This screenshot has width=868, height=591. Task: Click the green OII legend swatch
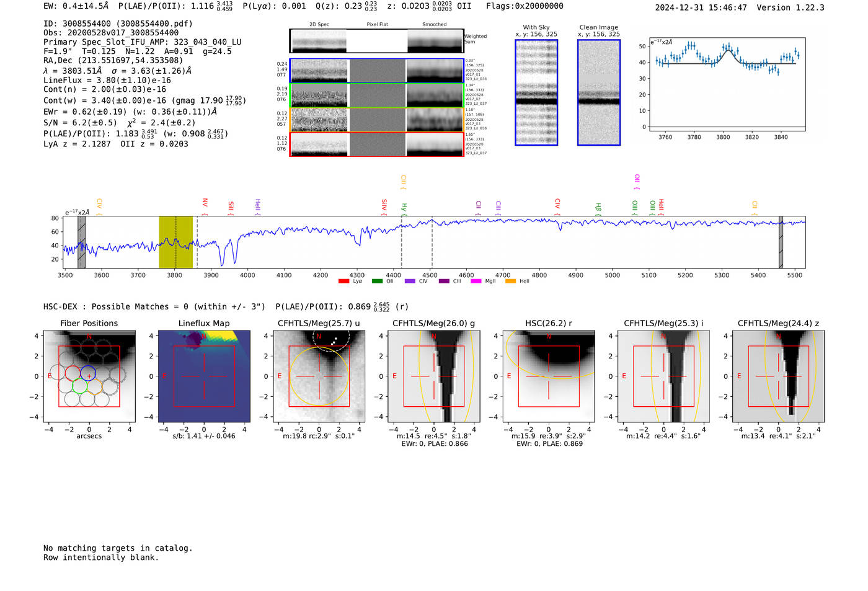(x=377, y=282)
